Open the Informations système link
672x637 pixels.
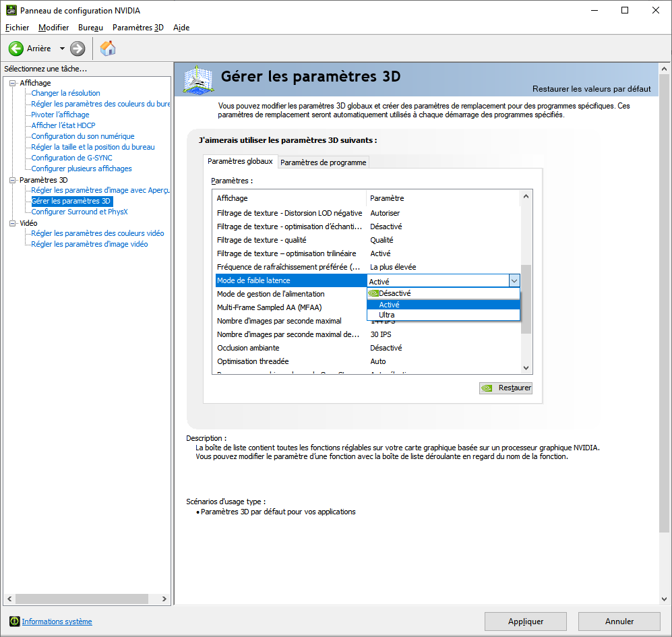[x=57, y=621]
